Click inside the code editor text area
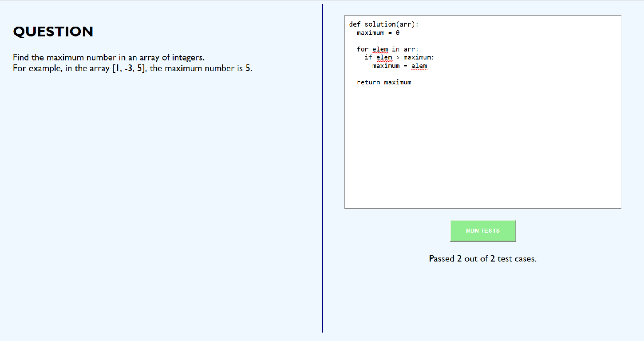The height and width of the screenshot is (341, 644). tap(483, 112)
